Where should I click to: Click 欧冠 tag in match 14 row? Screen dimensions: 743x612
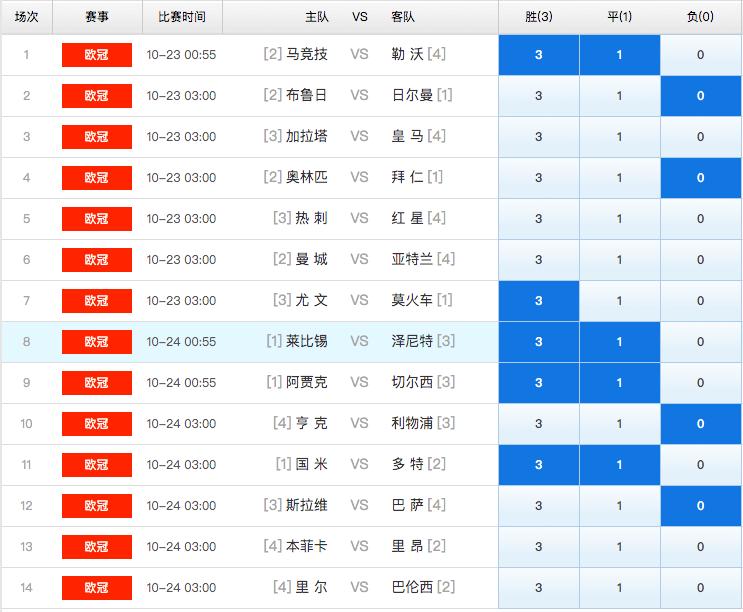(97, 587)
